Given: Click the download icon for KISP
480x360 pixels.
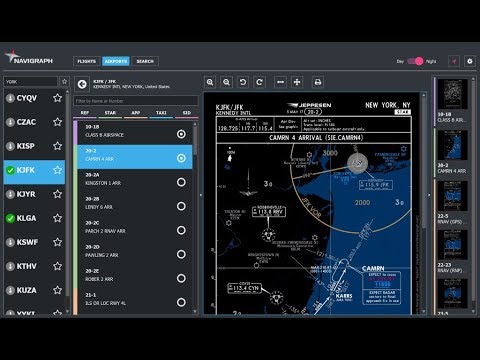Looking at the screenshot, I should point(10,146).
